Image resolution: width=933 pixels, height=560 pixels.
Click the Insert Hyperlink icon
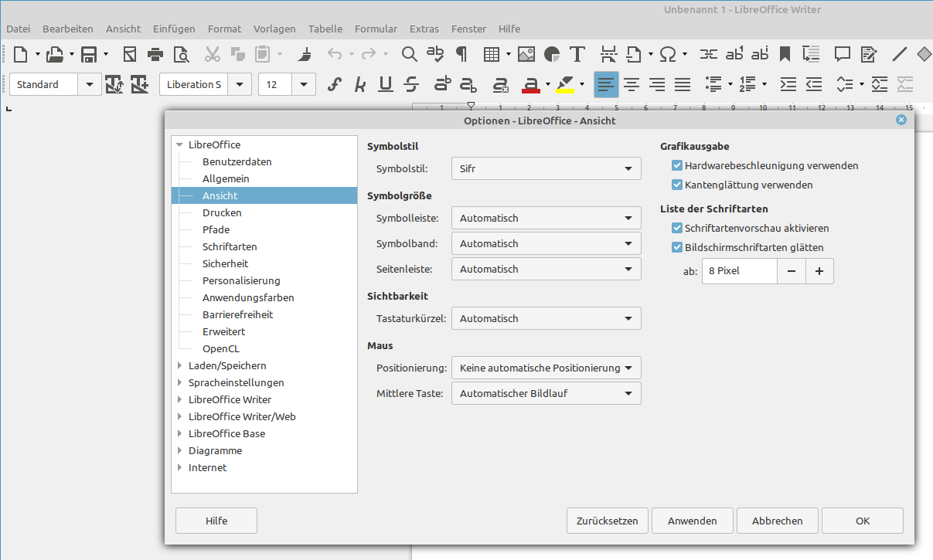(708, 54)
